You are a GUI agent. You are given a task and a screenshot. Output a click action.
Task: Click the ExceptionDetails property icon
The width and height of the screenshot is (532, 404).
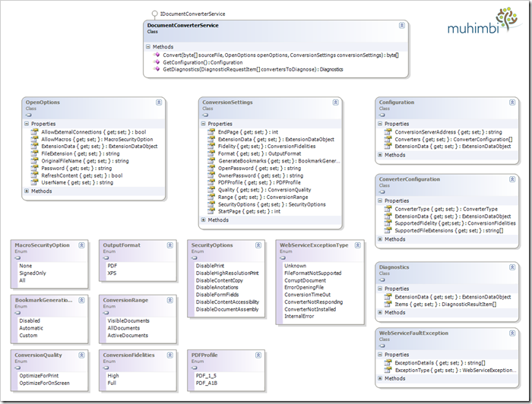(389, 363)
